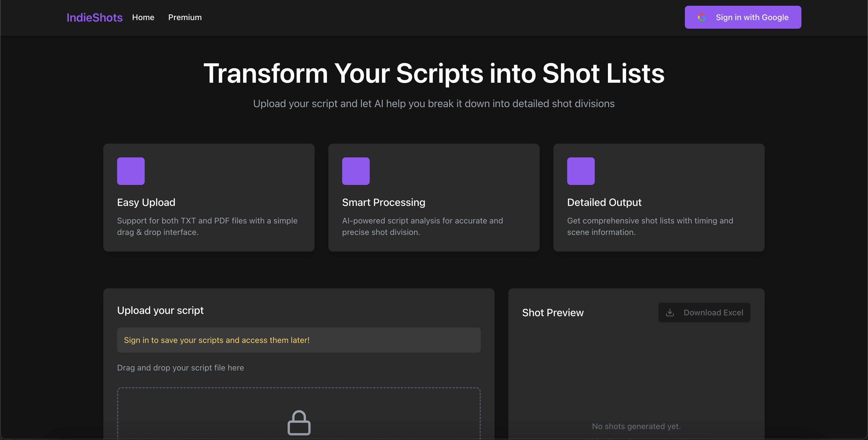The height and width of the screenshot is (440, 868).
Task: Click the Download Excel button
Action: tap(704, 312)
